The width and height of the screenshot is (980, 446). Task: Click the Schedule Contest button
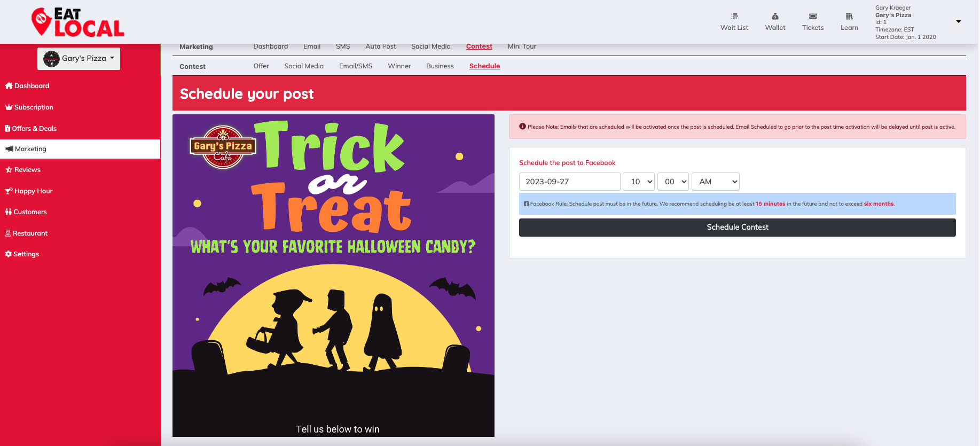click(738, 228)
